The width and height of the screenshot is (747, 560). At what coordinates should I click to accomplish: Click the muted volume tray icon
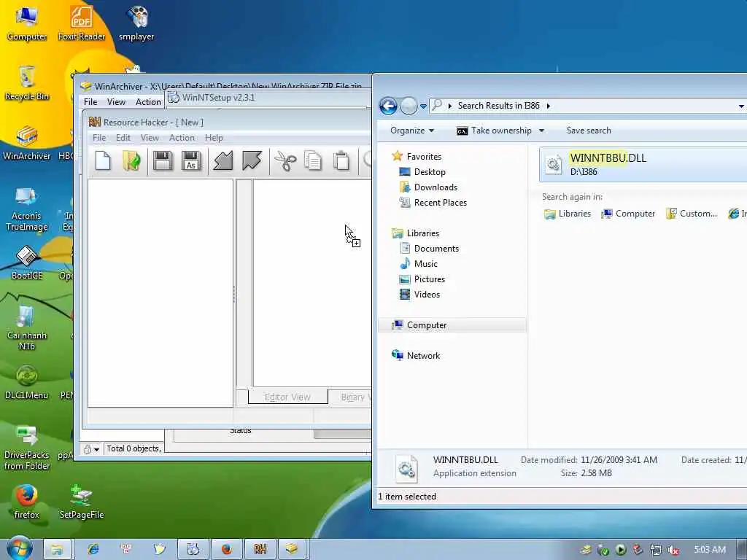click(673, 550)
